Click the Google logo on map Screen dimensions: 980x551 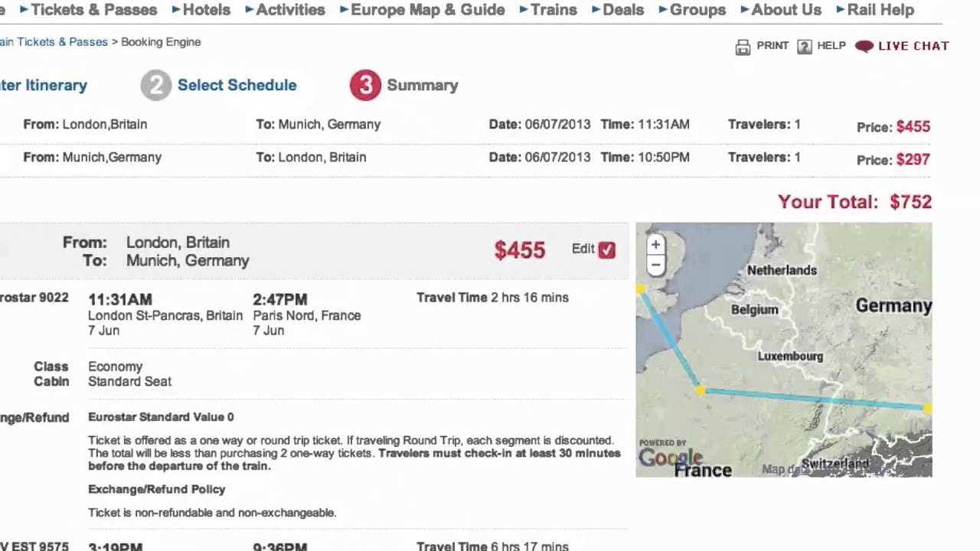tap(669, 458)
